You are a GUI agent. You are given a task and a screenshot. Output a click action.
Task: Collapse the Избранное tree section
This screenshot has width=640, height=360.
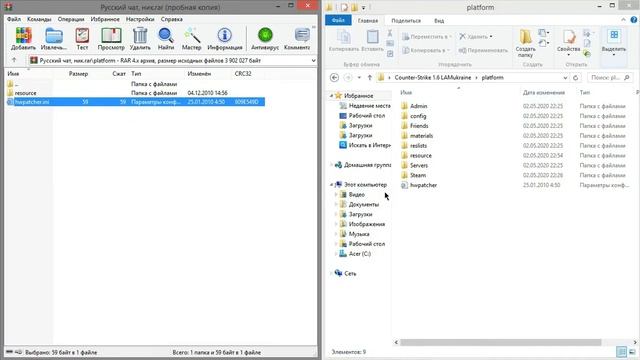(331, 96)
